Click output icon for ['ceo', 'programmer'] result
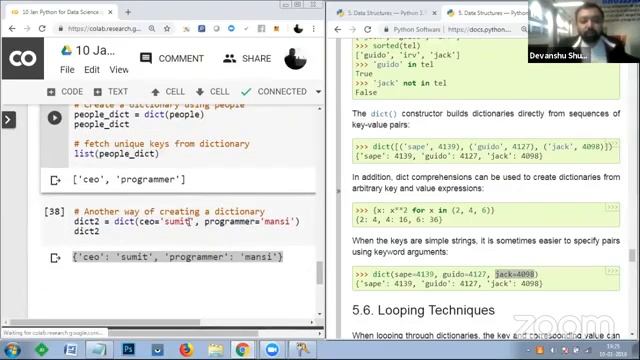Image resolution: width=640 pixels, height=360 pixels. pos(55,180)
